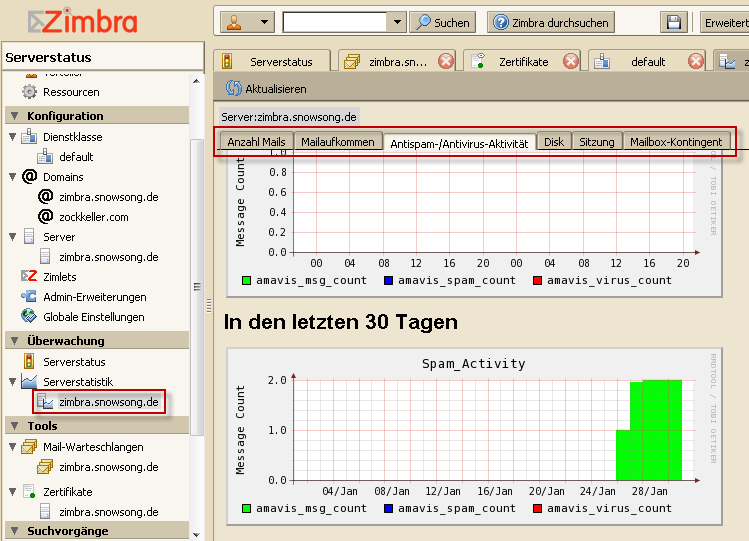Close the zimbra.sn... mail queue tab
The image size is (749, 541).
point(446,61)
